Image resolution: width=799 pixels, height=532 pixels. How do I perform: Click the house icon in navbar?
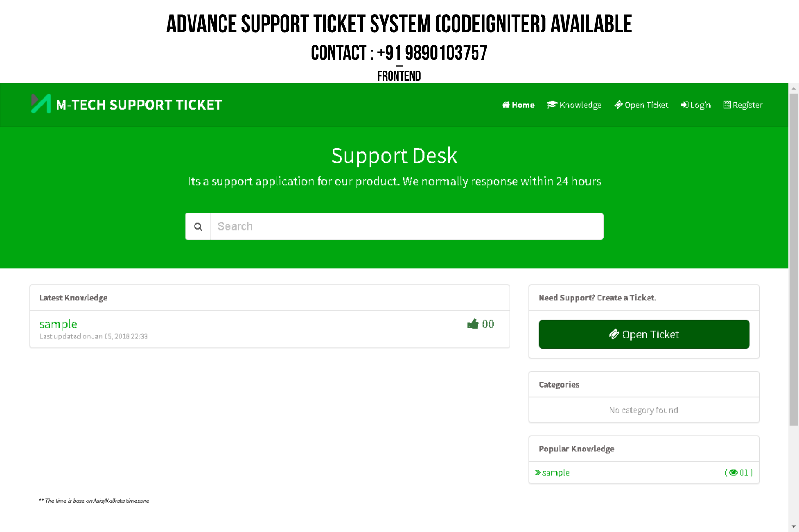(x=506, y=105)
